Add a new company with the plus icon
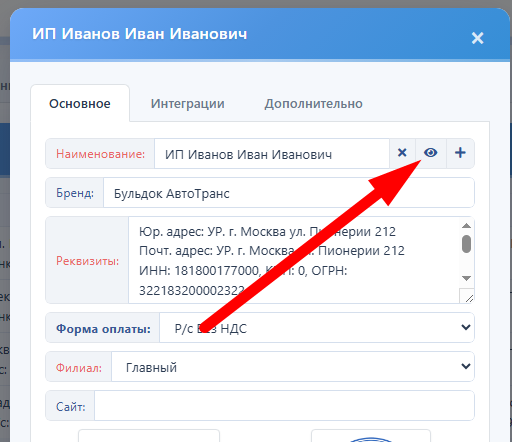The image size is (512, 442). pyautogui.click(x=460, y=153)
